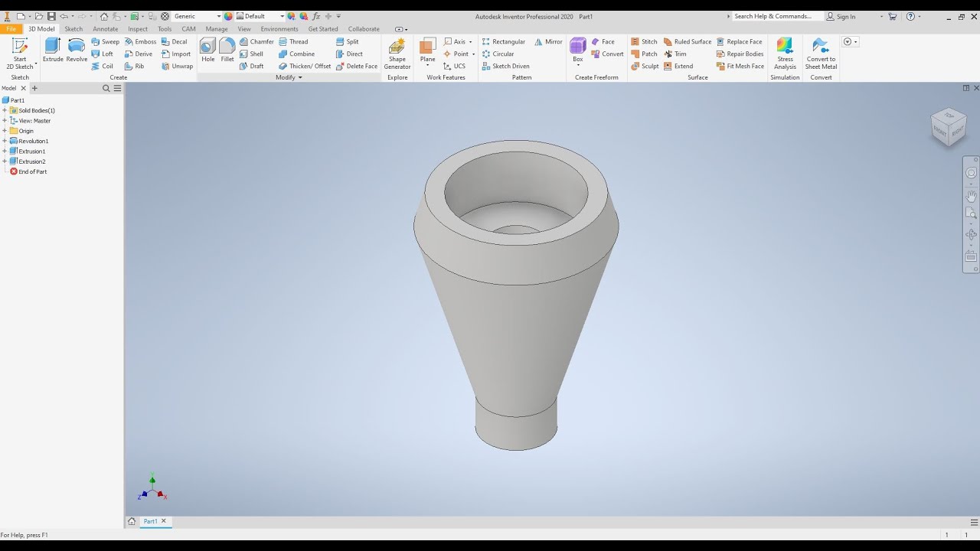The height and width of the screenshot is (551, 980).
Task: Search the Model browser with the magnifier
Action: click(x=106, y=88)
